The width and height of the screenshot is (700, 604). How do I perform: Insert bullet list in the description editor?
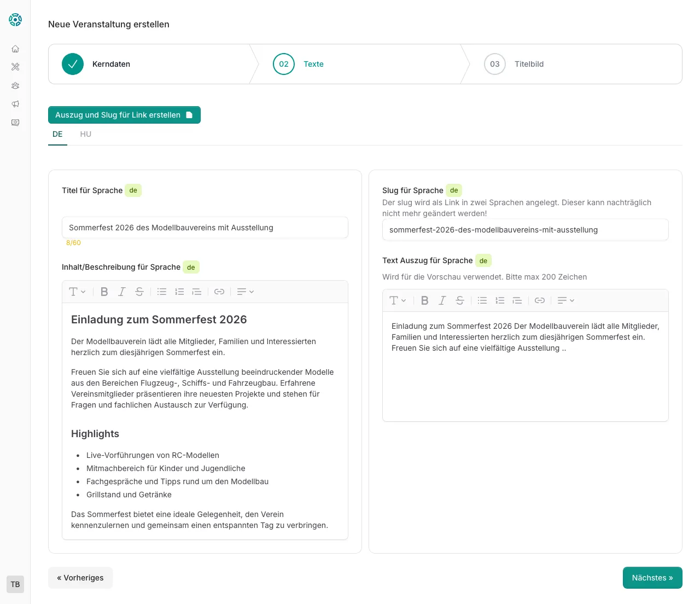pyautogui.click(x=162, y=292)
